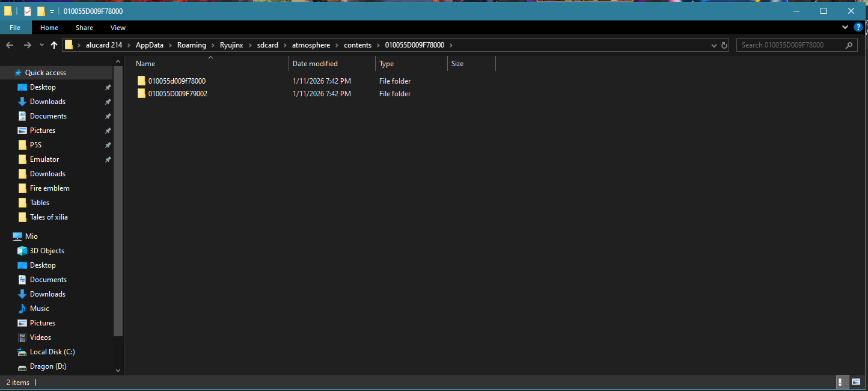Viewport: 868px width, 391px height.
Task: Open Videos in the sidebar
Action: click(40, 337)
